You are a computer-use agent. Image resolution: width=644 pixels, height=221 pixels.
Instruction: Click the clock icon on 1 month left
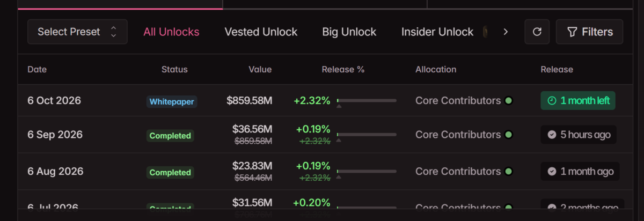pos(552,100)
